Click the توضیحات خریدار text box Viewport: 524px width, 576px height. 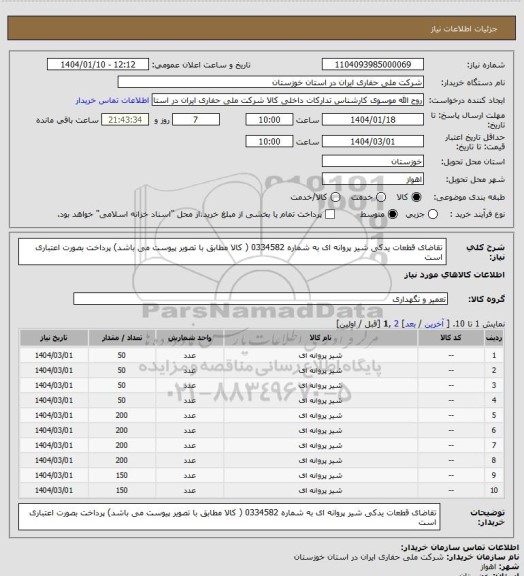229,517
